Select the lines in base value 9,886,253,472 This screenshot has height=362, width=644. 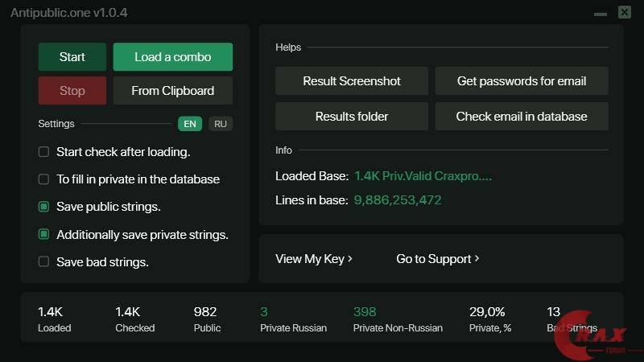click(398, 200)
